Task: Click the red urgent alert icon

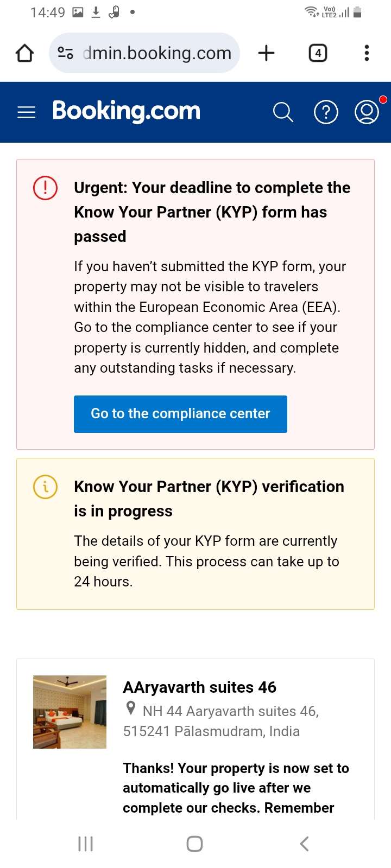Action: coord(46,188)
